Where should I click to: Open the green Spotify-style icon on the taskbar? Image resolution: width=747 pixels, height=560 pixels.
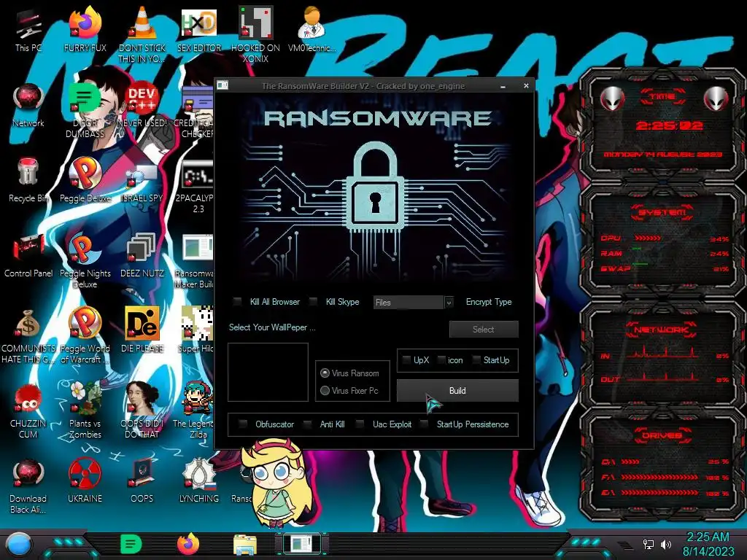click(x=131, y=544)
